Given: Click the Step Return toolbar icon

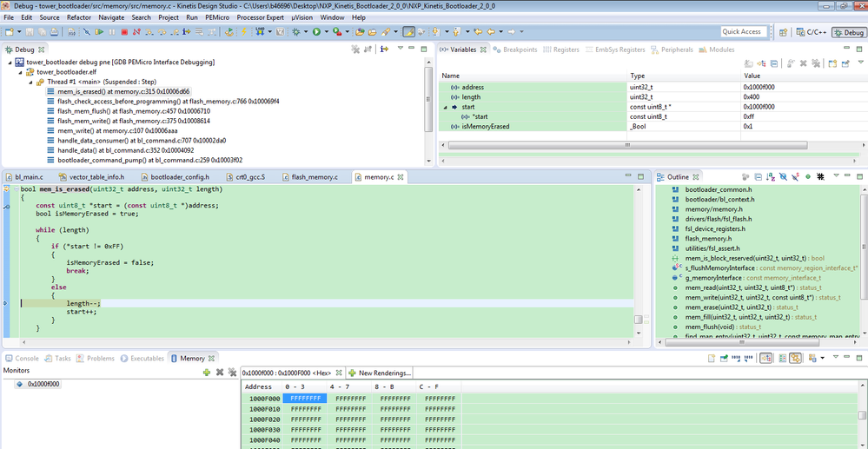Looking at the screenshot, I should point(175,31).
